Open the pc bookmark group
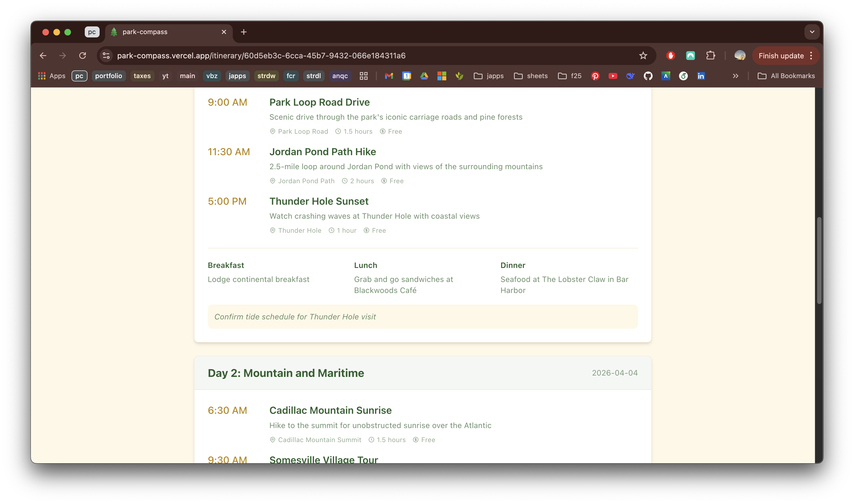Screen dimensions: 854x504 pyautogui.click(x=80, y=76)
